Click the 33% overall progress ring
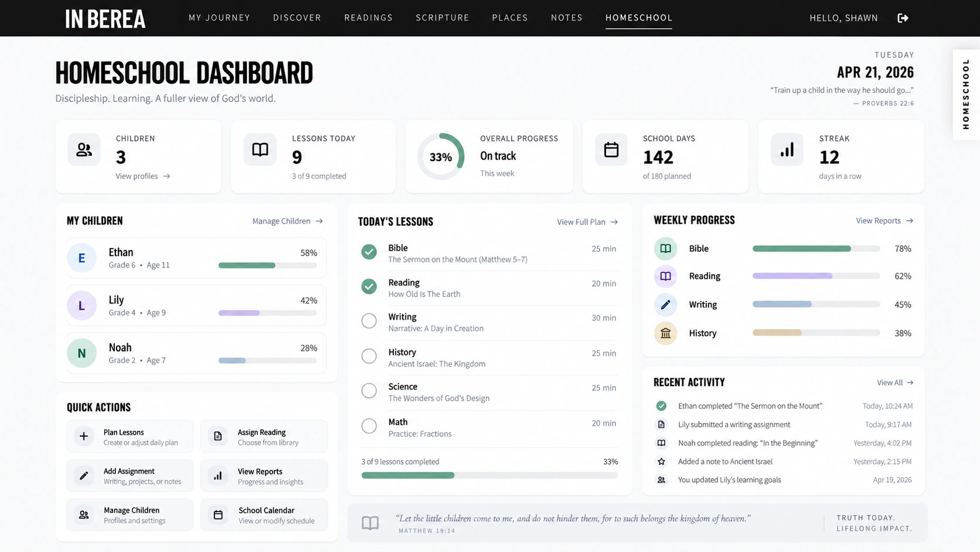The width and height of the screenshot is (980, 552). (441, 157)
